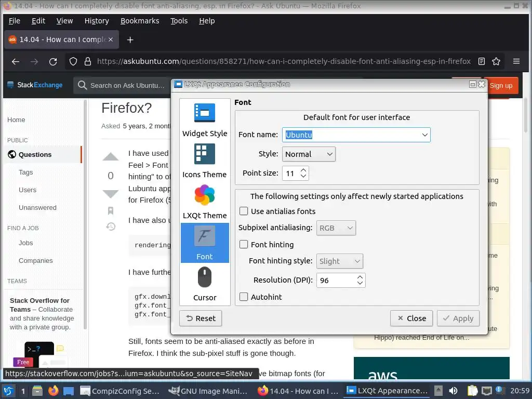Open the Font hinting style dropdown
Image resolution: width=532 pixels, height=399 pixels.
click(340, 261)
